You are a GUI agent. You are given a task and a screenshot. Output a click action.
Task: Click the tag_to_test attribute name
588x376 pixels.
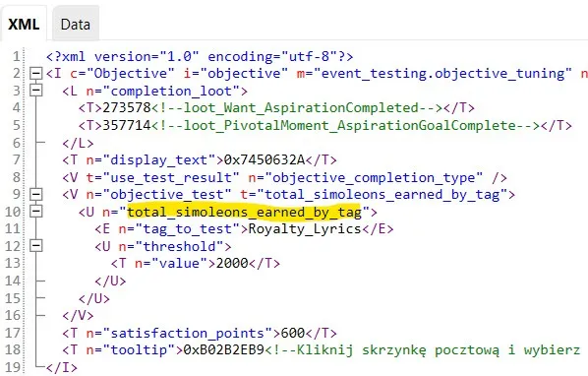(x=188, y=229)
